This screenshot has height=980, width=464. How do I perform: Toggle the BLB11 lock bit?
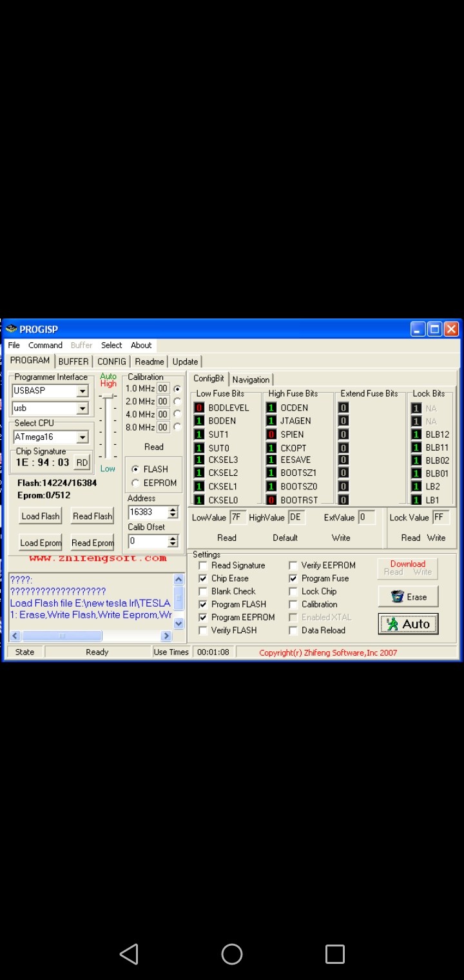point(416,447)
